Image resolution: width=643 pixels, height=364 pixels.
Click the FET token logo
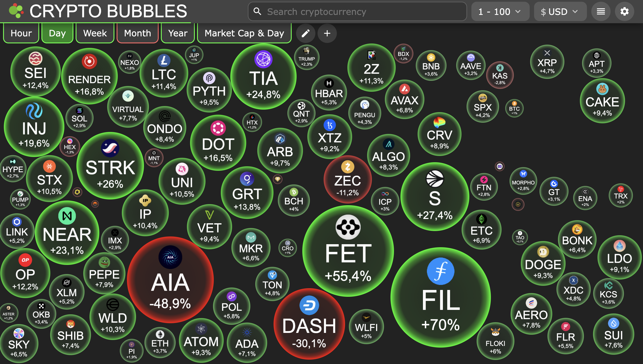point(348,227)
